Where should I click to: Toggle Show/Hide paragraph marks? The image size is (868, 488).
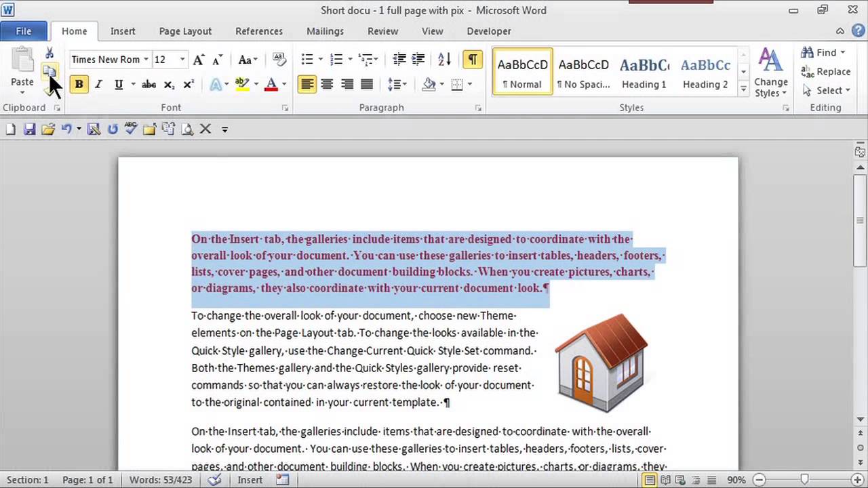coord(473,60)
